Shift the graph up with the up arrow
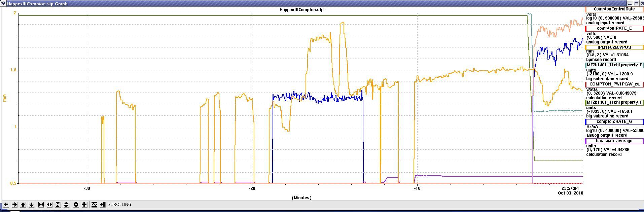This screenshot has width=644, height=212. pos(23,205)
